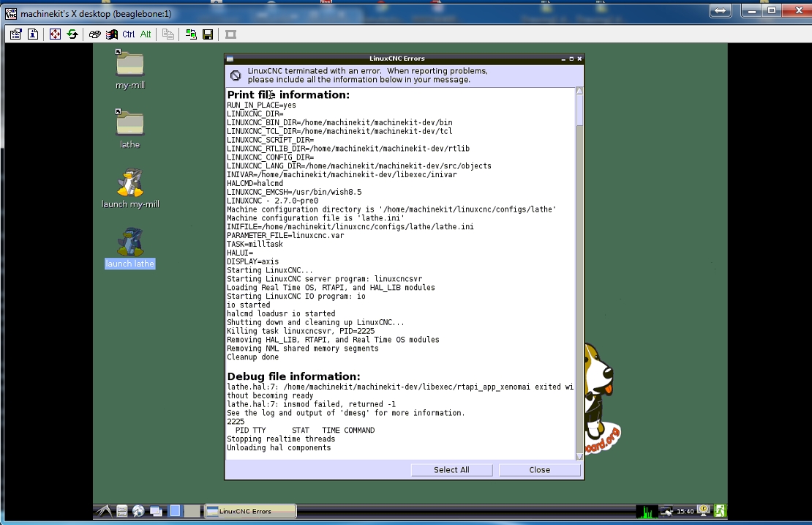Close the LinuxCNC Errors dialog via Close
The width and height of the screenshot is (812, 525).
click(540, 469)
